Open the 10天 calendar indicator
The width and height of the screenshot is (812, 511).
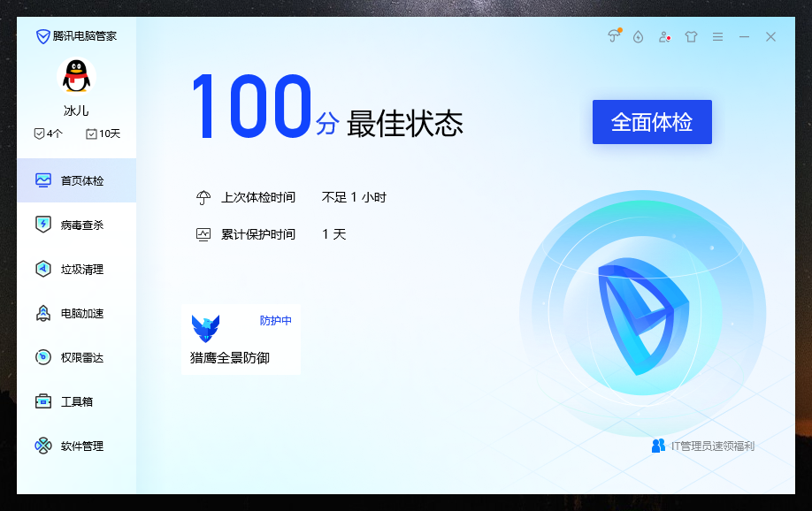103,133
